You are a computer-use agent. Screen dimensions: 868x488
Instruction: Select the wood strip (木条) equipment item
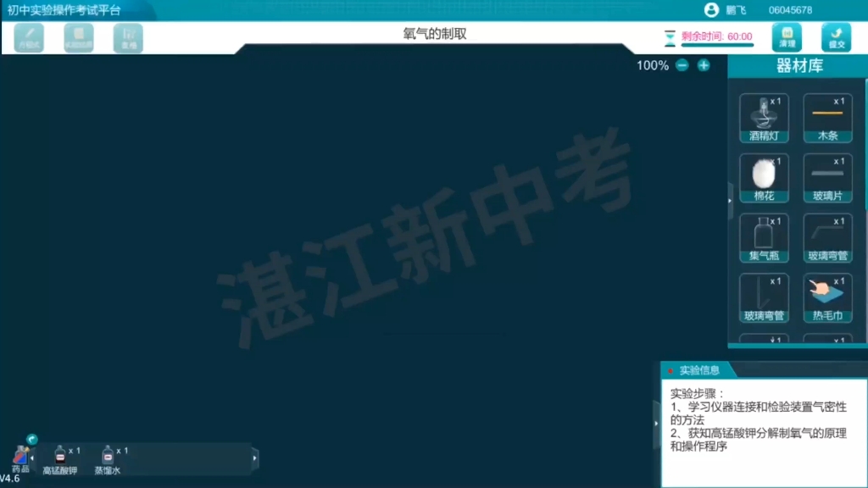(827, 117)
